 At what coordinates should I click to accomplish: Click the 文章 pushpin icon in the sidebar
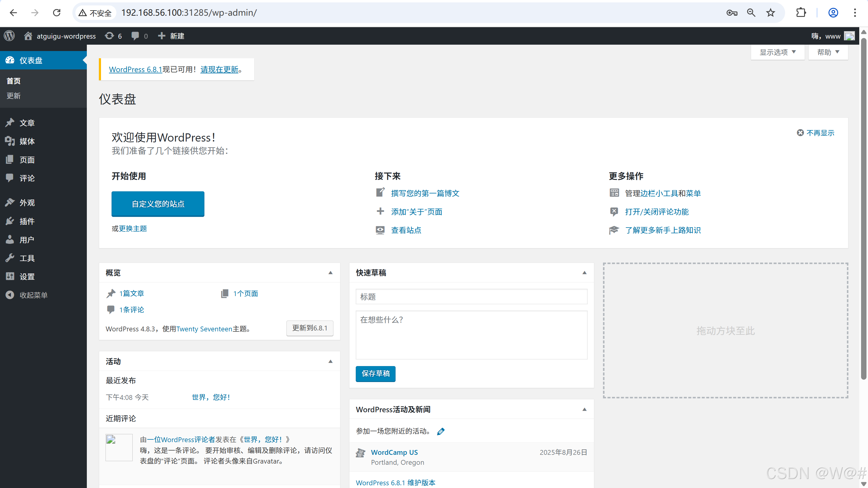coord(10,123)
